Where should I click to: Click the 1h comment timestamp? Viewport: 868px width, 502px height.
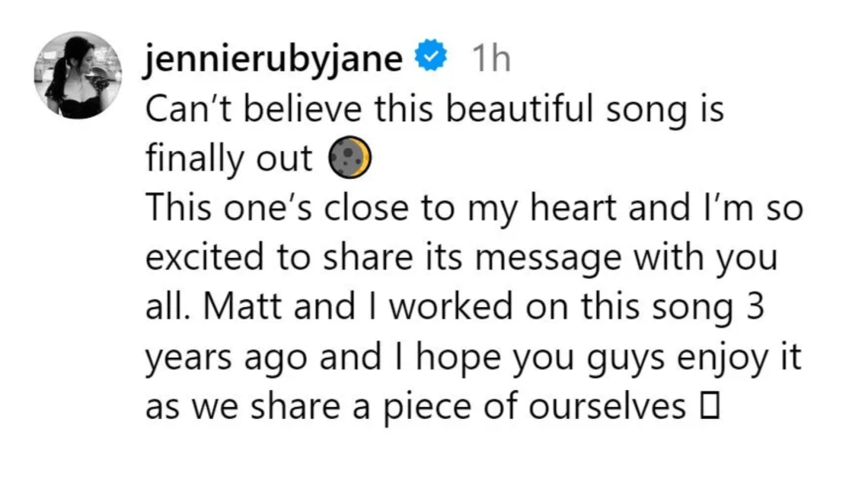tap(490, 61)
